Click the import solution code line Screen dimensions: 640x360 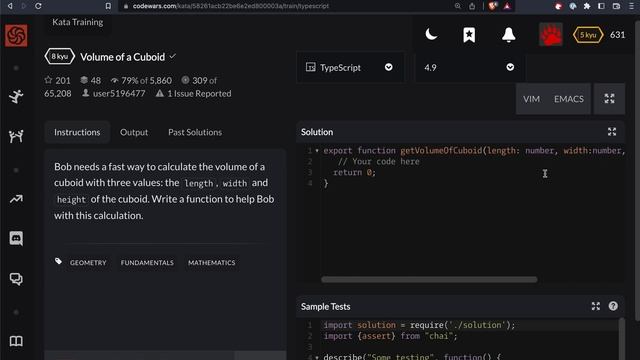point(420,325)
